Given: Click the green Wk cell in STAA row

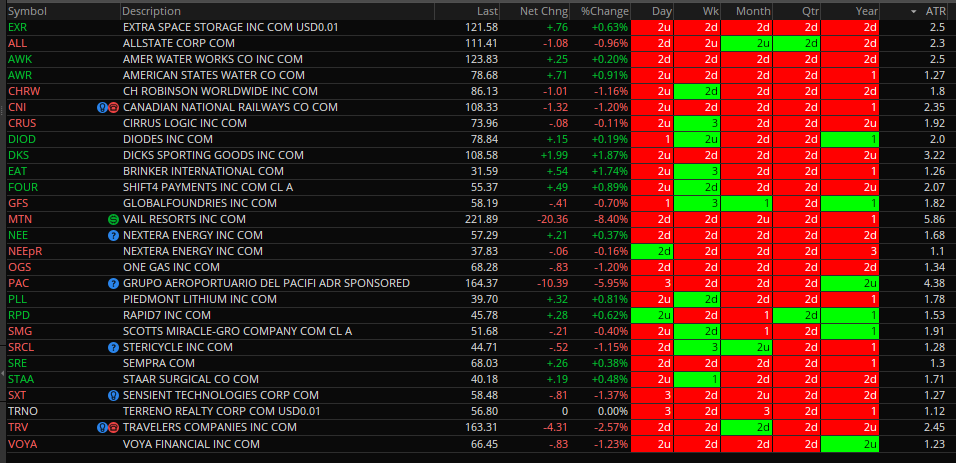Looking at the screenshot, I should point(699,379).
